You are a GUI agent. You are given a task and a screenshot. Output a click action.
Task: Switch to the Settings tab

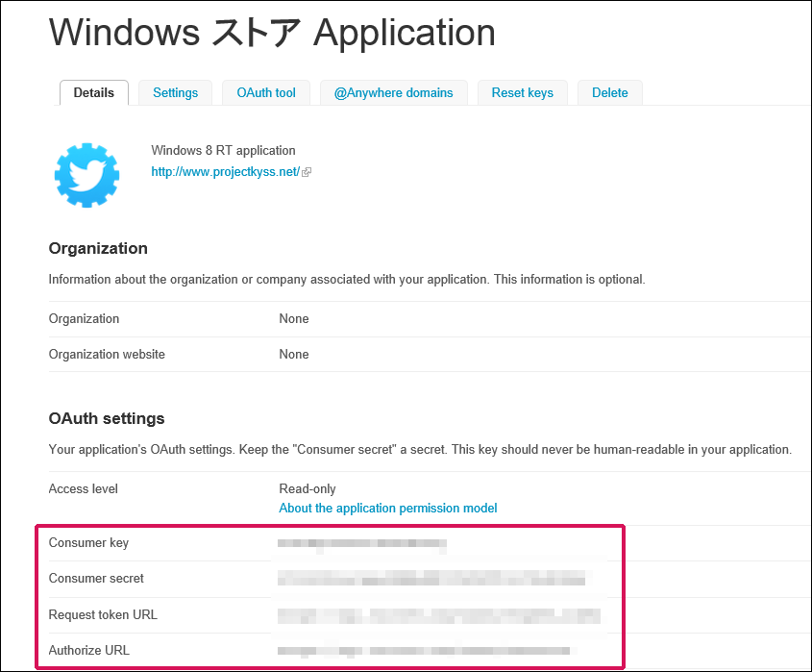pos(175,92)
